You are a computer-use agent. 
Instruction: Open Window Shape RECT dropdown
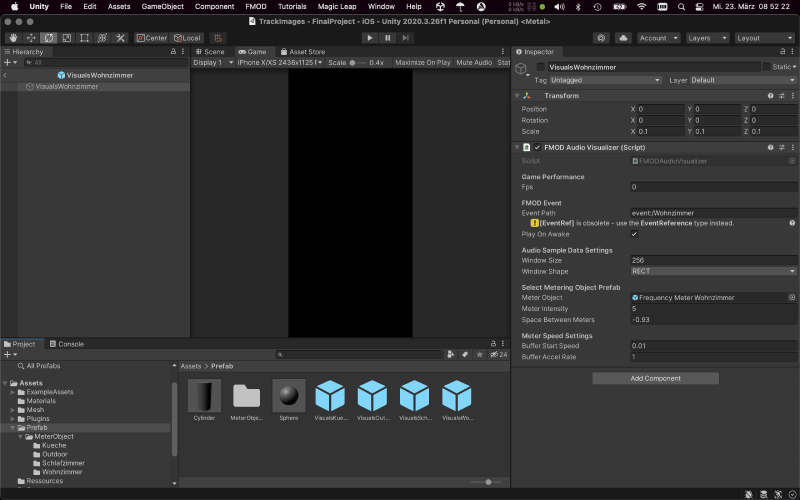point(713,271)
